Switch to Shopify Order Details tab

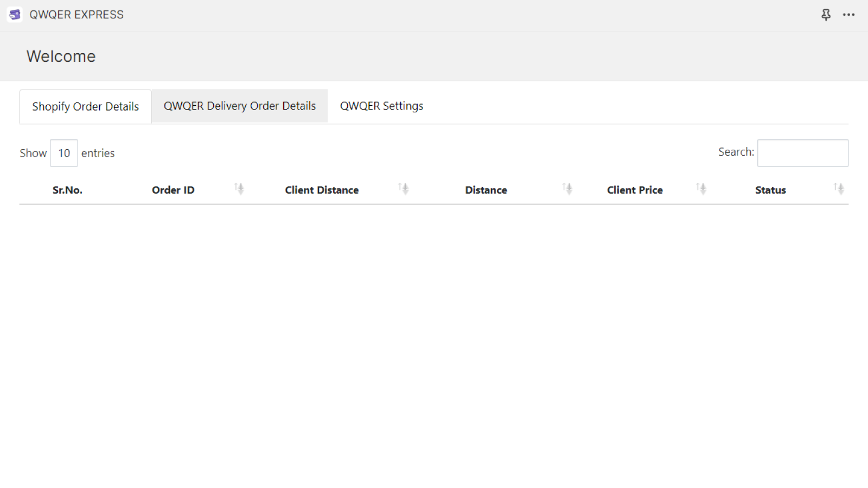point(86,107)
